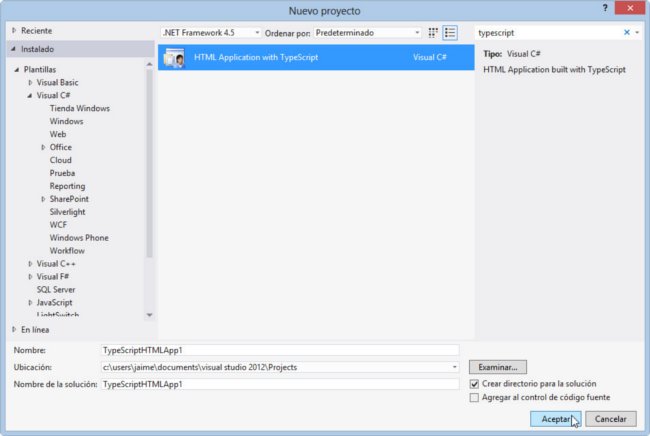Click the Nombre de la solución field
650x436 pixels.
[280, 384]
